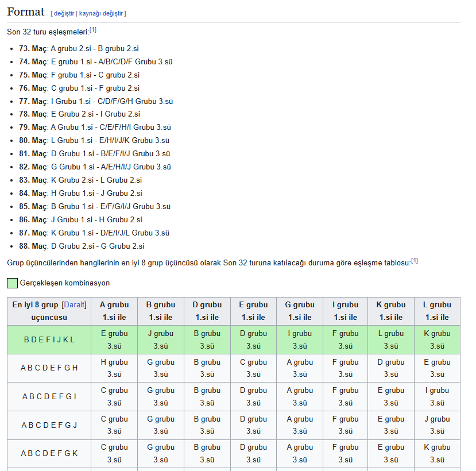Select the '75. Maç' F grubu 1.si line
Image resolution: width=476 pixels, height=471 pixels.
pyautogui.click(x=79, y=75)
